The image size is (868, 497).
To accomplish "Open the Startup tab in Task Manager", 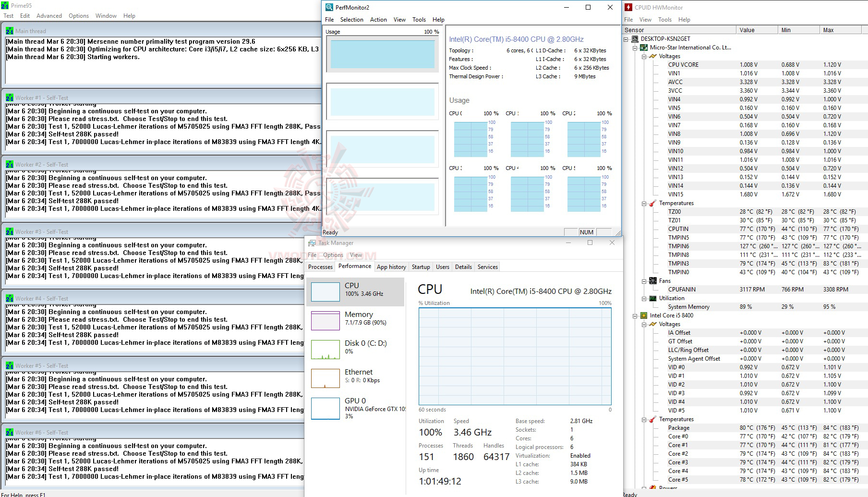I will point(421,267).
